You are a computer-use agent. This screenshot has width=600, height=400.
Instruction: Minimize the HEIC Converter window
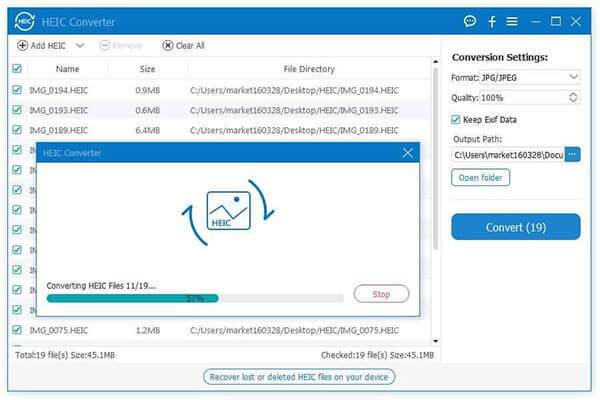click(x=536, y=21)
